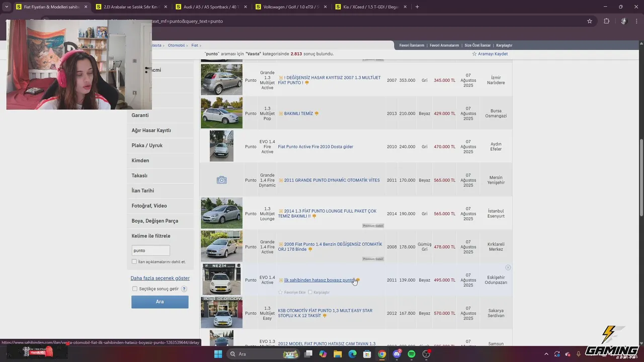Viewport: 644px width, 362px height.
Task: Go to Fiat breadcrumb
Action: [x=195, y=45]
